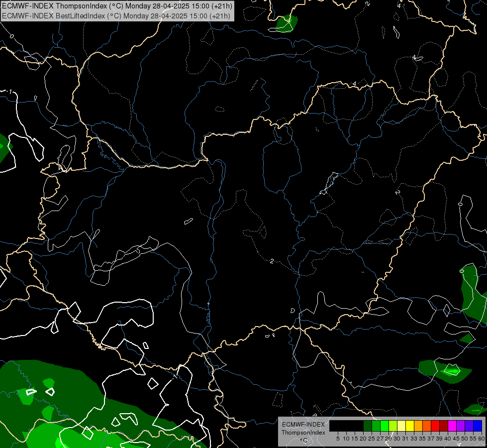The height and width of the screenshot is (448, 487).
Task: Select the dark green 20–25 legend swatch
Action: click(368, 426)
